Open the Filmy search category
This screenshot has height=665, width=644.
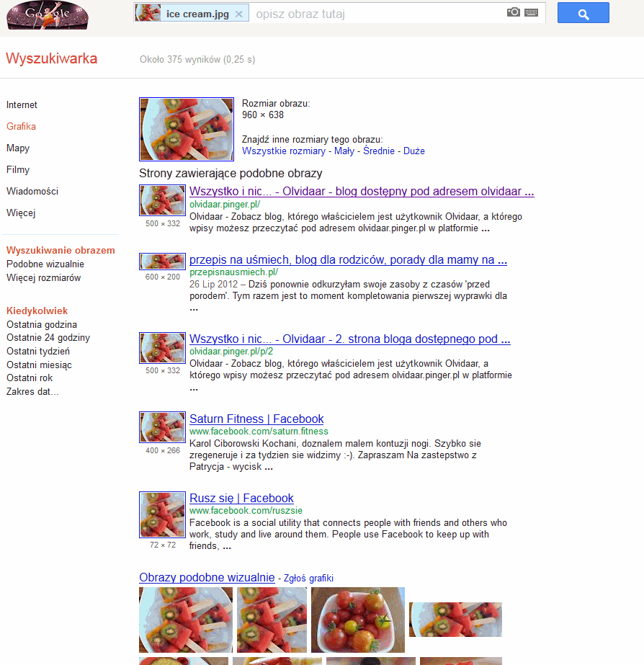click(18, 169)
